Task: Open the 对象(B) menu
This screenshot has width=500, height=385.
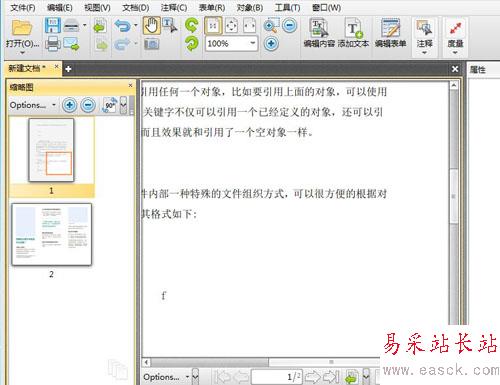Action: 250,7
